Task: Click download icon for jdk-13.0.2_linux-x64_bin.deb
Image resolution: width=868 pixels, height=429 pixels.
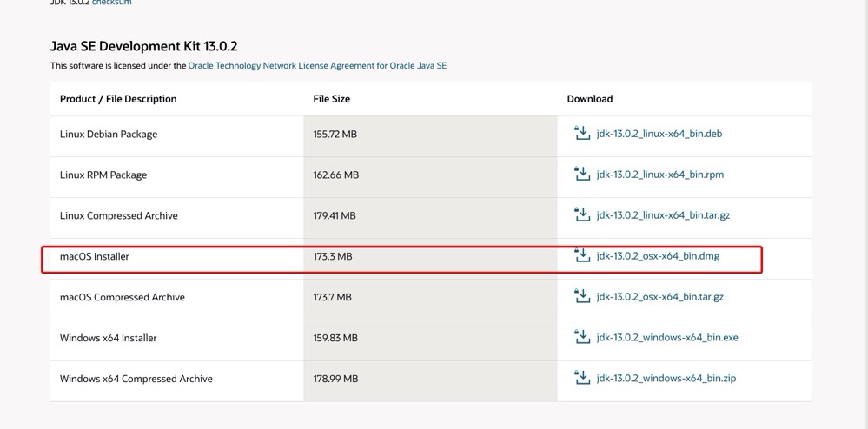Action: pos(582,133)
